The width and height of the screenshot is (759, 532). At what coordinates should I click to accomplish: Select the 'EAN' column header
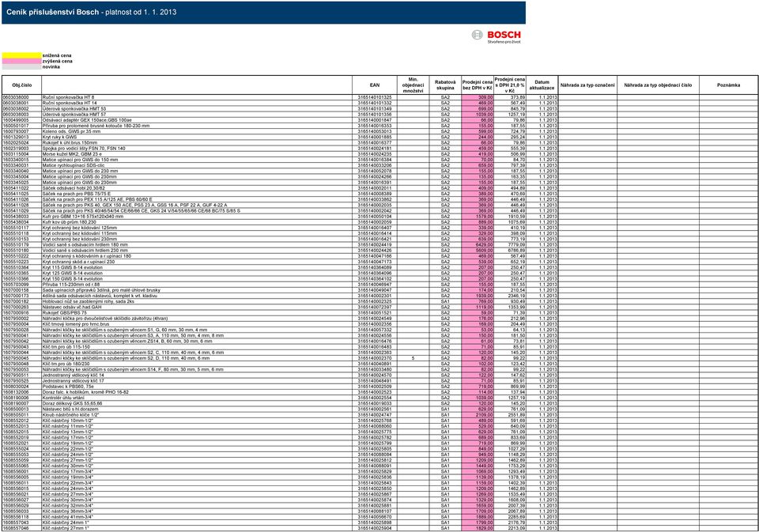pos(375,85)
